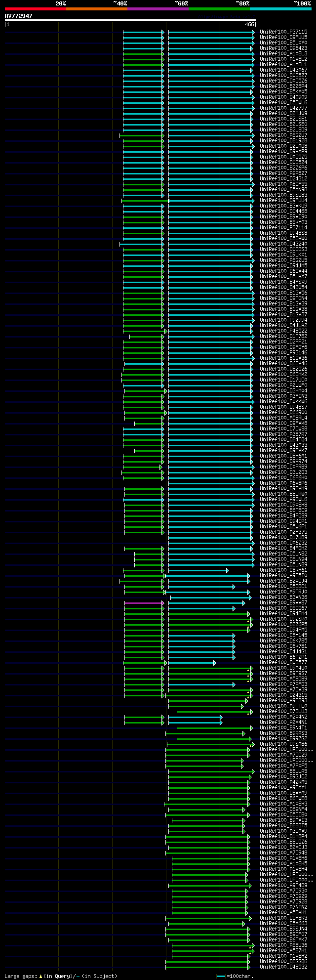The width and height of the screenshot is (316, 980).
Task: Click the UniRef100_Q84TQ4 hit label
Action: point(283,440)
